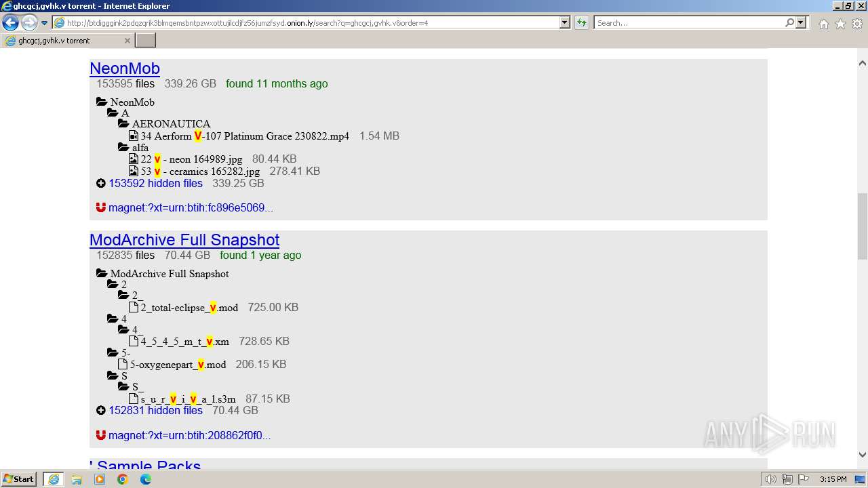Click the scroll up arrow of page scrollbar
The width and height of the screenshot is (868, 488).
click(x=863, y=64)
